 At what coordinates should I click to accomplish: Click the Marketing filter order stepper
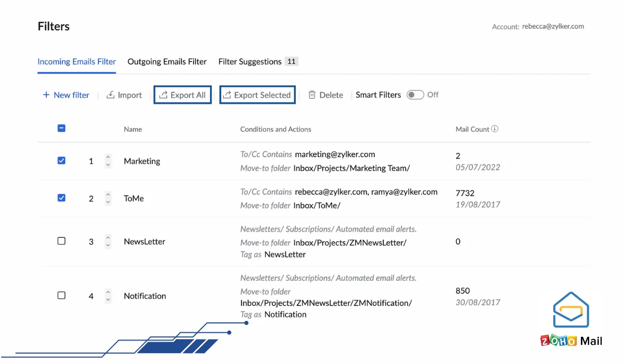[108, 161]
